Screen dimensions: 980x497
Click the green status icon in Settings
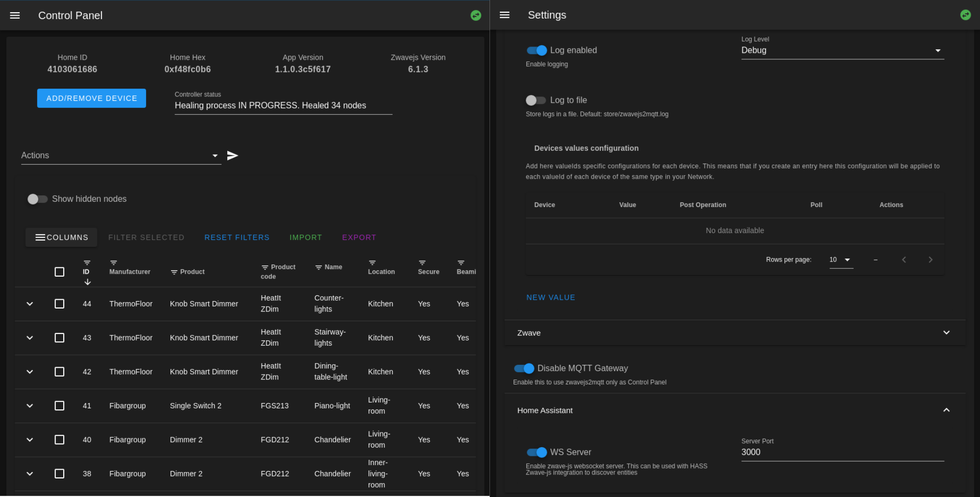click(x=965, y=15)
